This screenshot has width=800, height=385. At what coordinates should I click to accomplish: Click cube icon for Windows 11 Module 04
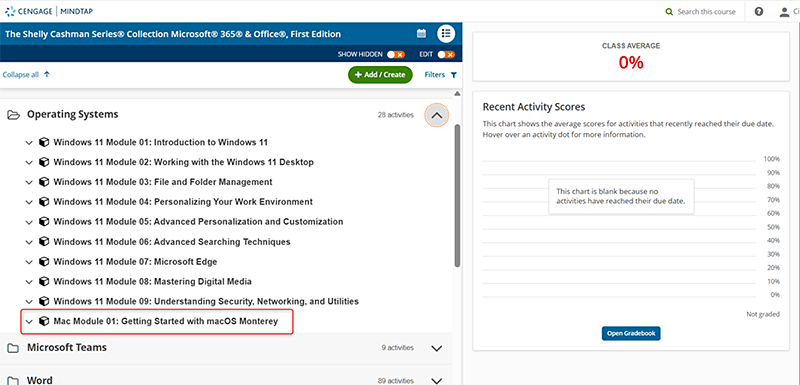click(44, 202)
